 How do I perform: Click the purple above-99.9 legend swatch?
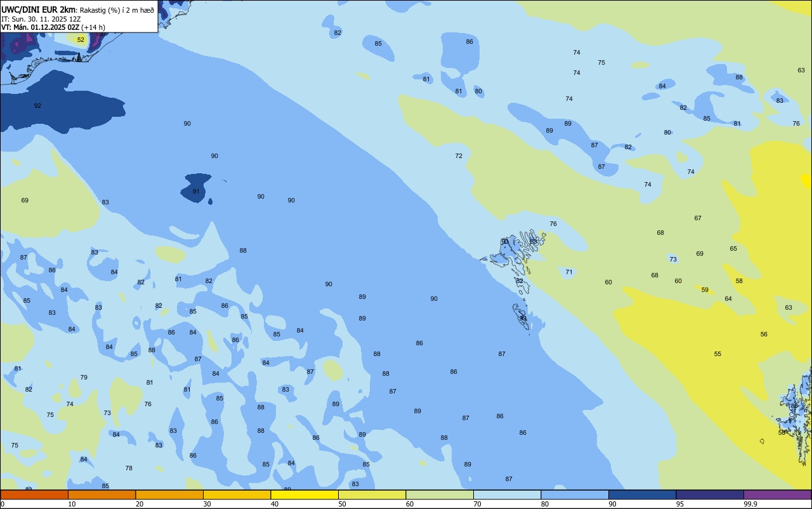pos(777,494)
